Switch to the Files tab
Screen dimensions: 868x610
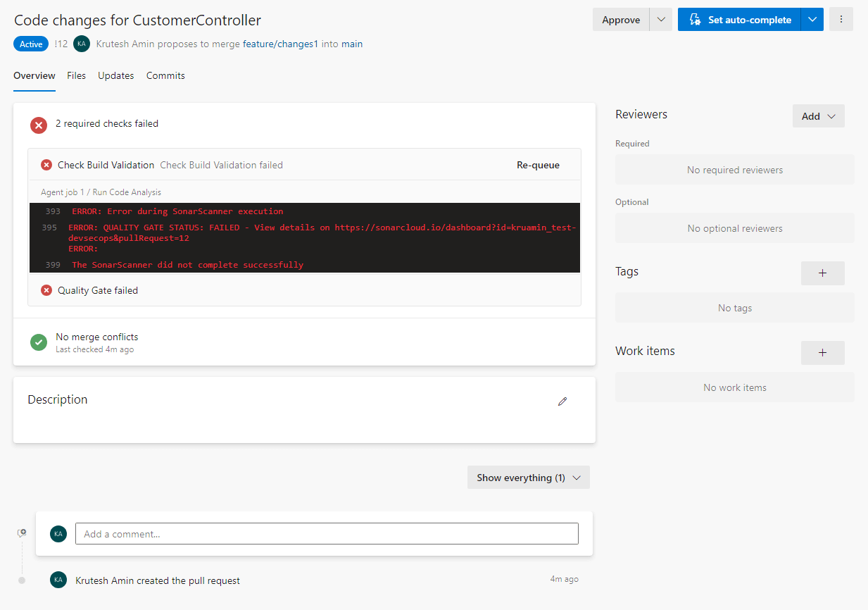click(76, 75)
